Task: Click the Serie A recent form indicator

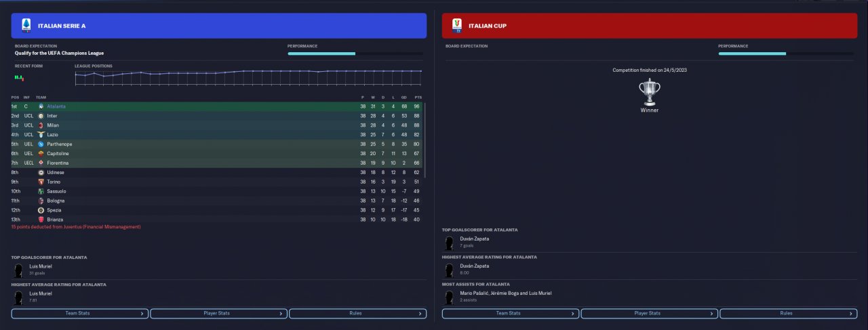Action: click(x=19, y=78)
